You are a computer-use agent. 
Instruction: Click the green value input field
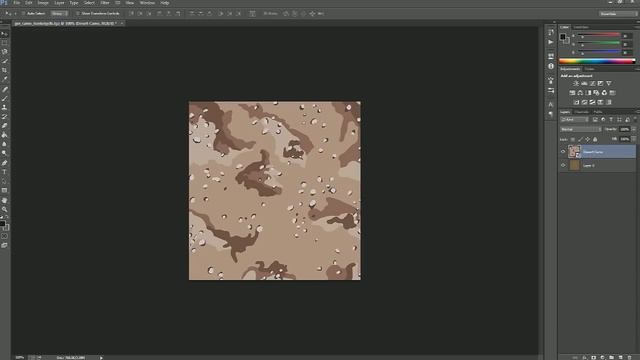(x=627, y=44)
